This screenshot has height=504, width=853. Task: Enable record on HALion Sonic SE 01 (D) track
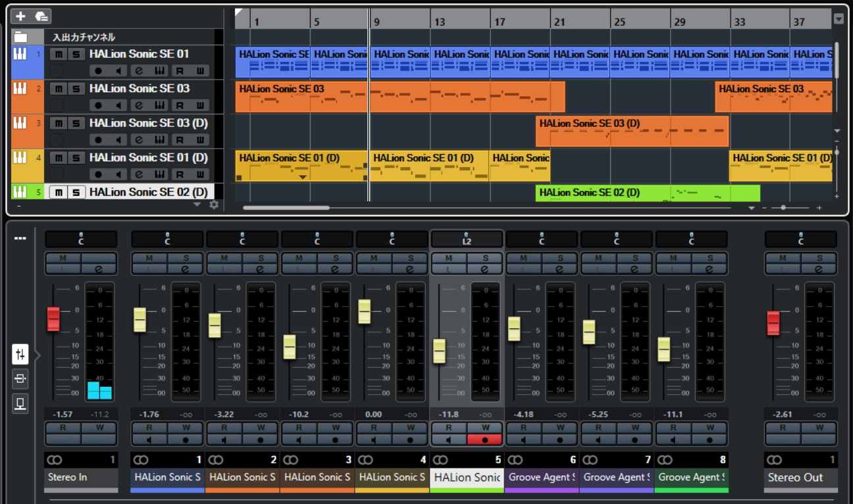[x=99, y=174]
